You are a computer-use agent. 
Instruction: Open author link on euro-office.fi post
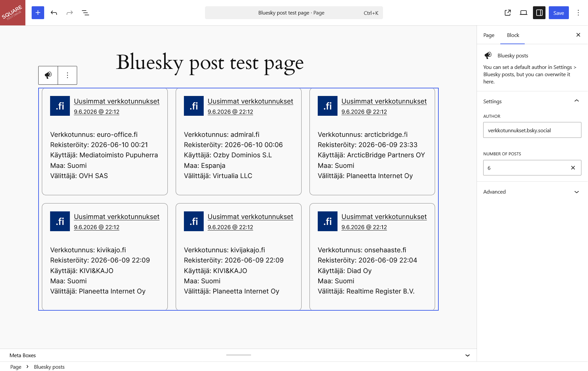pos(117,101)
